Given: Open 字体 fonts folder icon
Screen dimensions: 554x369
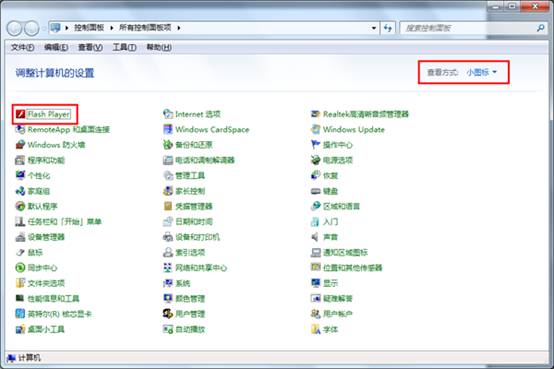Looking at the screenshot, I should [315, 329].
